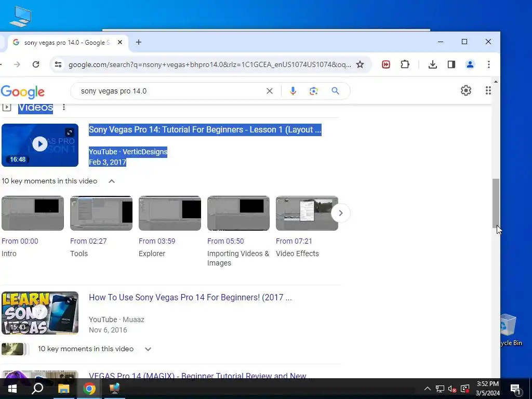
Task: Jump to From 02:27 Tools moment
Action: click(88, 241)
